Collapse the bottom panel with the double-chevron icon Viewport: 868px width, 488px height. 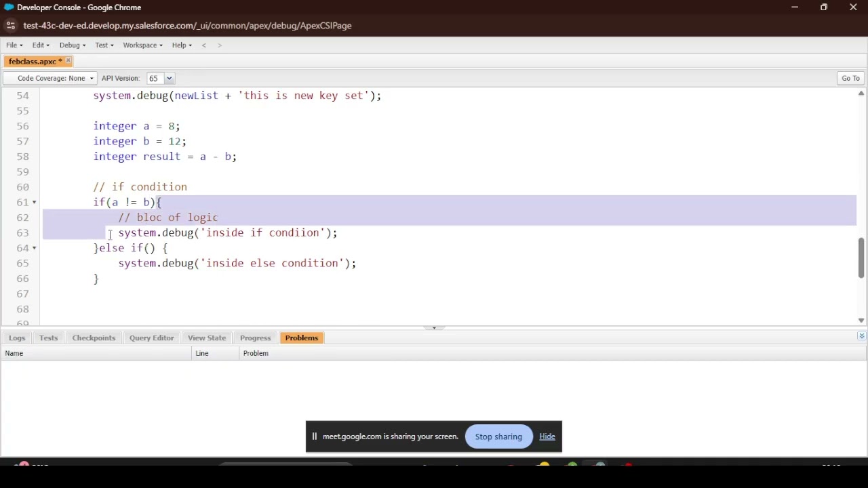(x=861, y=336)
